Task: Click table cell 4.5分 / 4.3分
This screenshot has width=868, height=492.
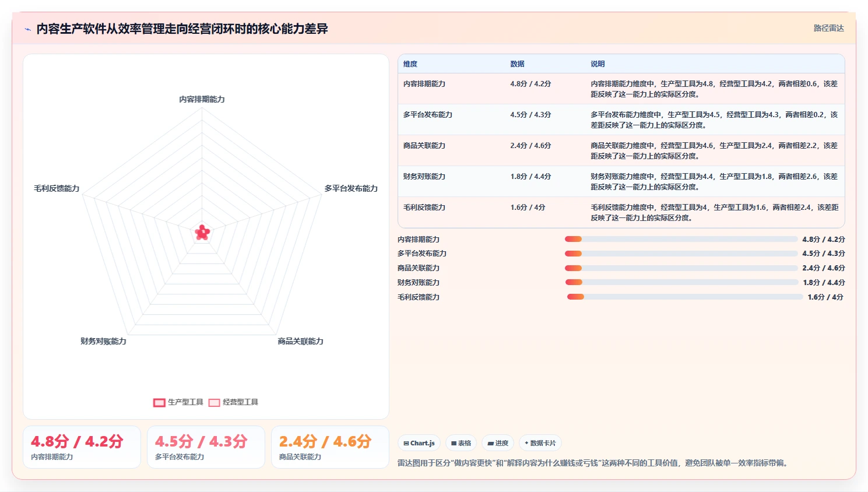Action: point(530,115)
